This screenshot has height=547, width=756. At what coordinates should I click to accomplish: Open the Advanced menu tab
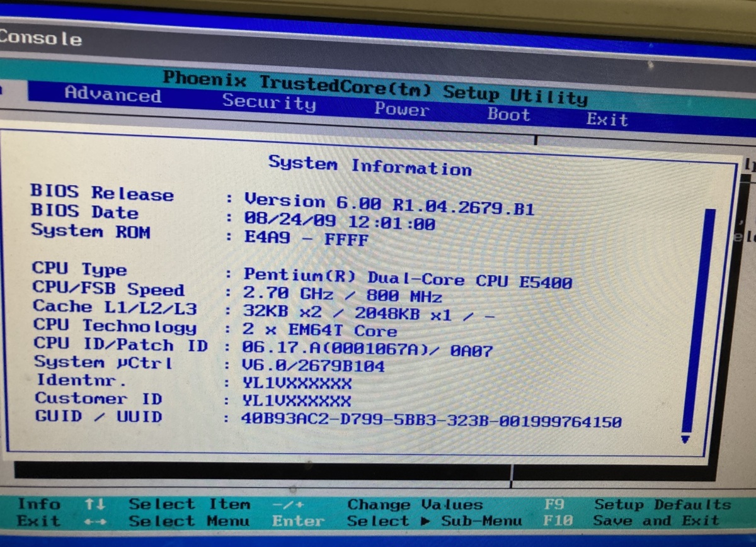(x=113, y=95)
